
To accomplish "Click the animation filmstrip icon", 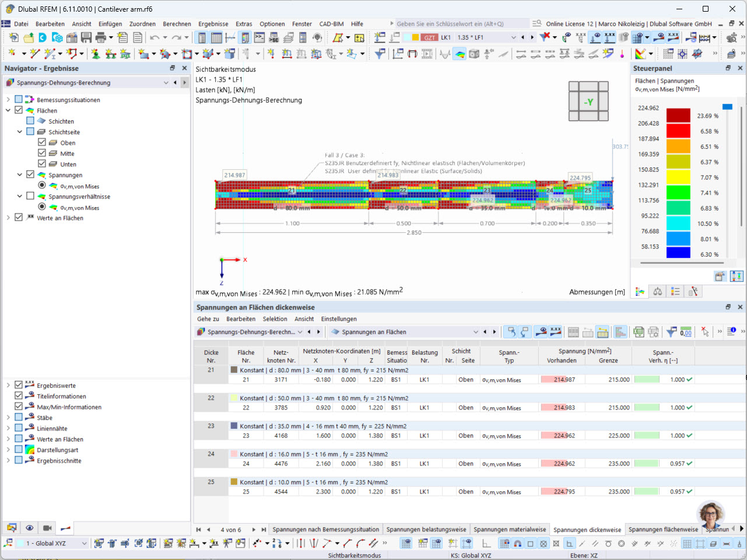I will 427,54.
